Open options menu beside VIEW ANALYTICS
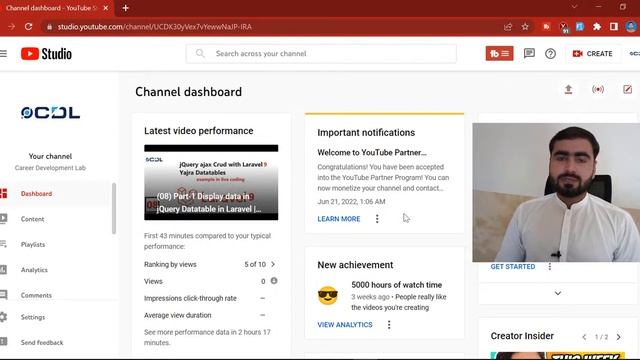The height and width of the screenshot is (360, 640). tap(389, 324)
